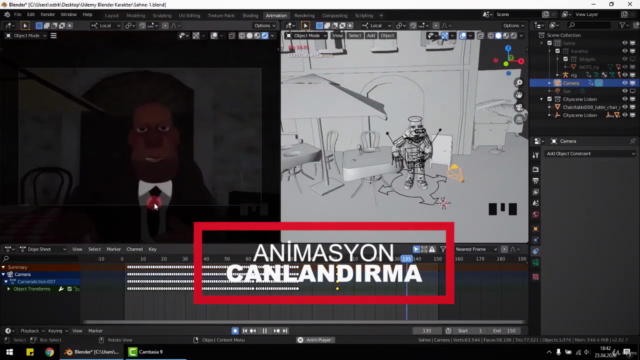Viewport: 640px width, 360px height.
Task: Switch to the Shading workspace tab
Action: tap(250, 16)
